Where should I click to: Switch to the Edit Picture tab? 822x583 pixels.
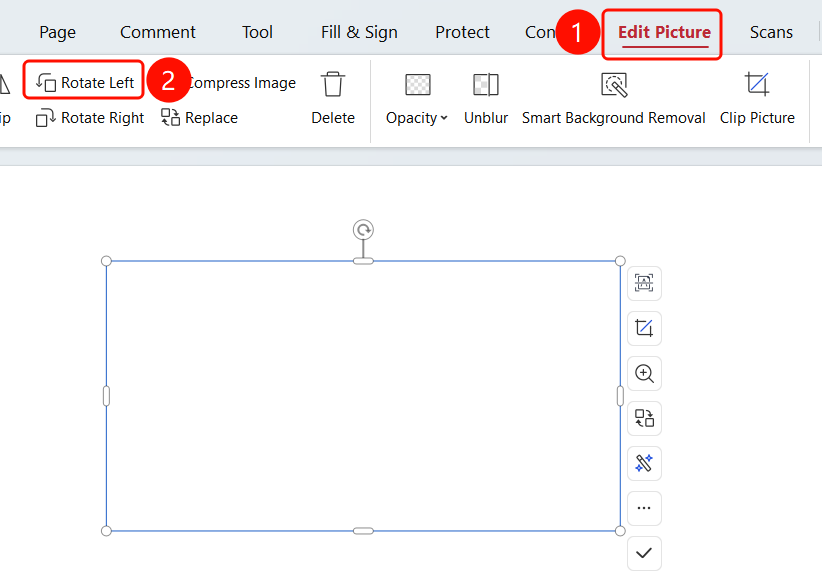(x=664, y=33)
